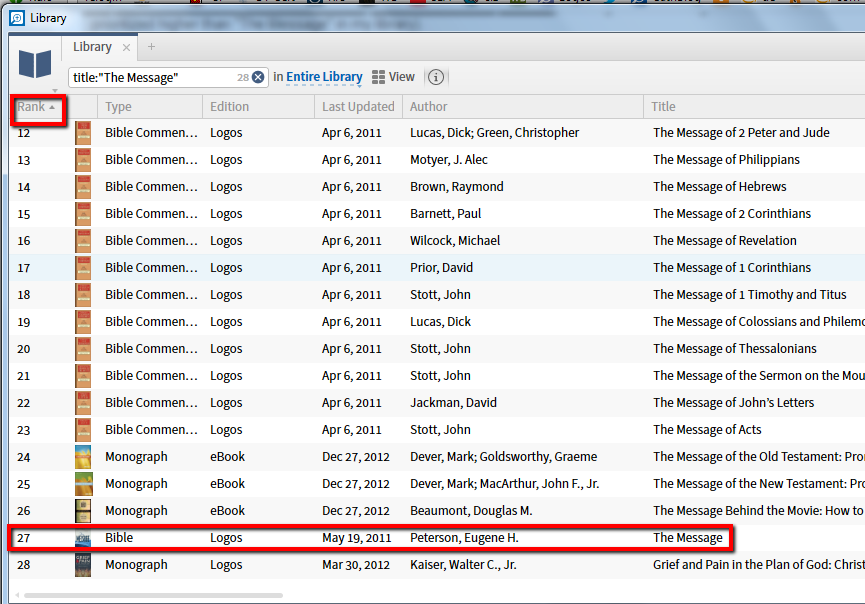Screen dimensions: 865x604
Task: Click the open-book Library icon
Action: pos(35,63)
